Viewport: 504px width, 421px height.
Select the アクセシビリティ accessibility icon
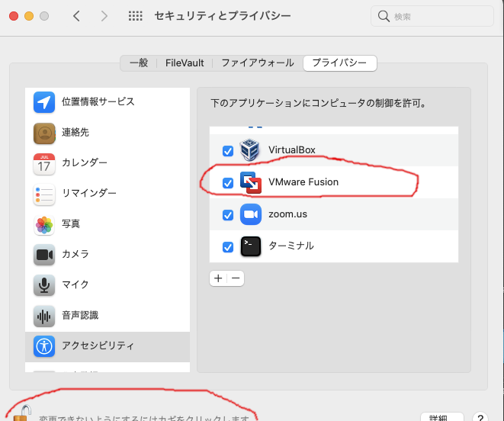(44, 346)
